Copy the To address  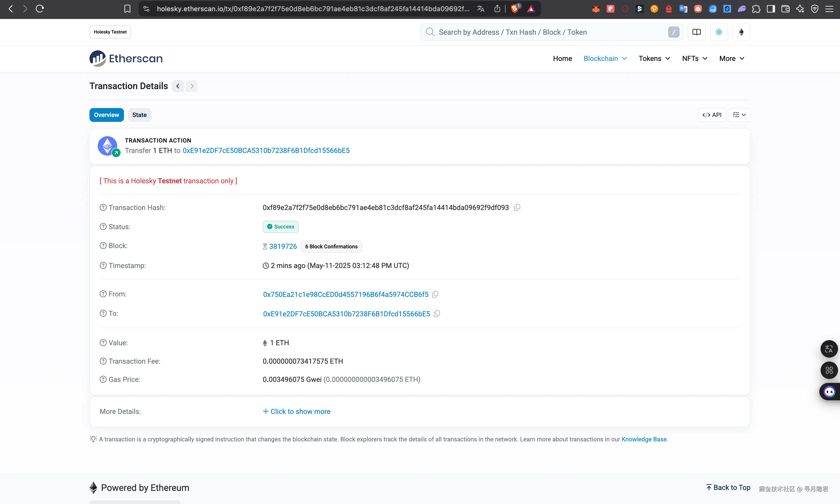coord(437,313)
